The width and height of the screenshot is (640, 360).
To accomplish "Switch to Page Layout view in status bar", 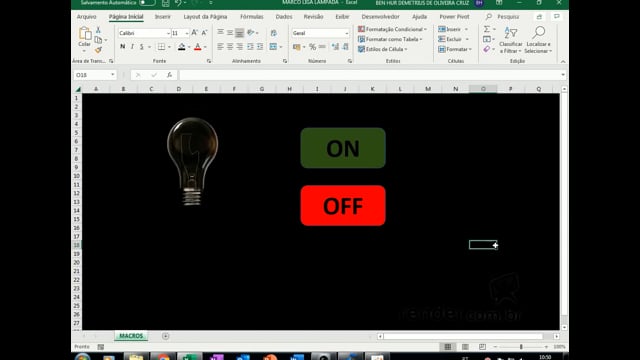I will coord(465,347).
